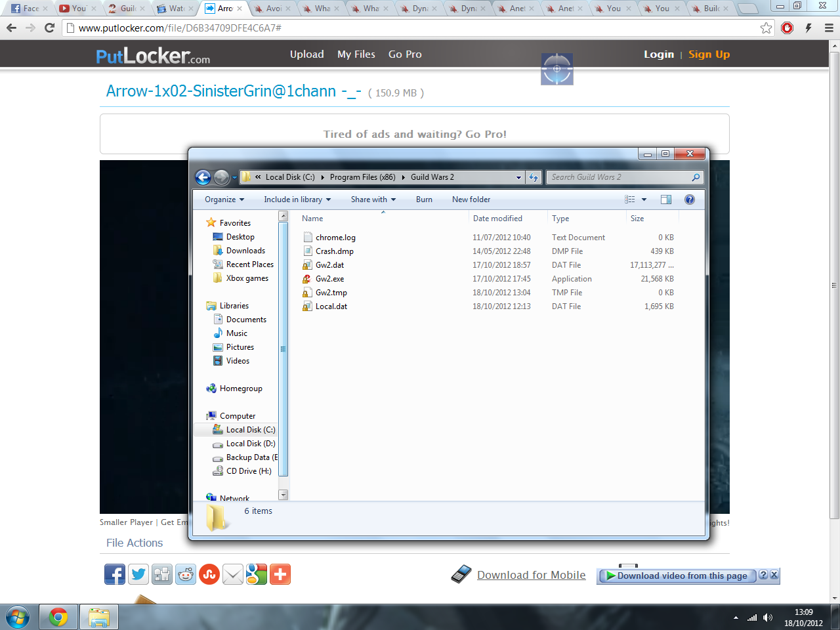Bookmark page with the Chrome star icon
The height and width of the screenshot is (630, 840).
coord(766,28)
